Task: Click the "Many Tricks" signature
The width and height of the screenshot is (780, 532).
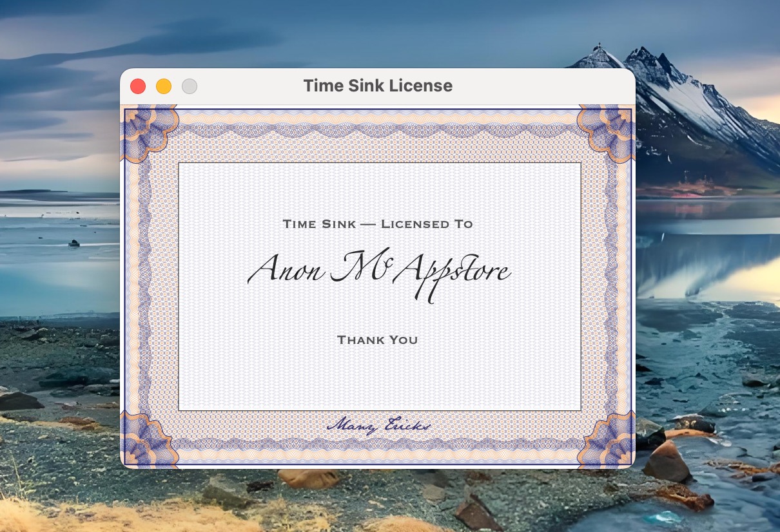Action: (x=378, y=426)
